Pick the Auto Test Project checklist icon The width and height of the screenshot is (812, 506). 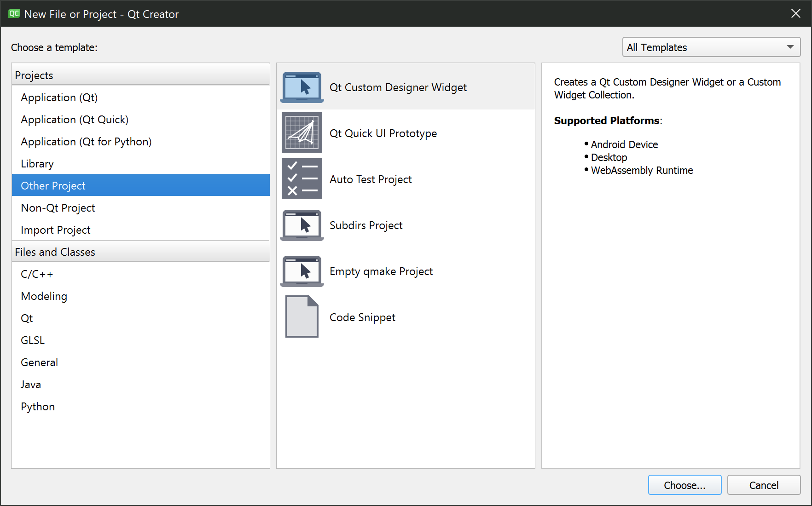[302, 179]
